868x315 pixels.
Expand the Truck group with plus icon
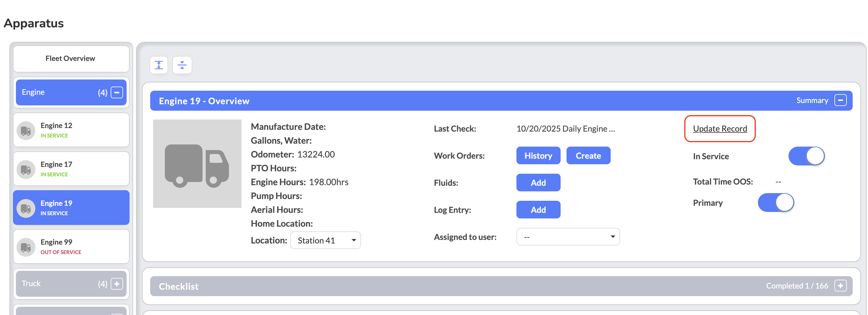point(117,284)
